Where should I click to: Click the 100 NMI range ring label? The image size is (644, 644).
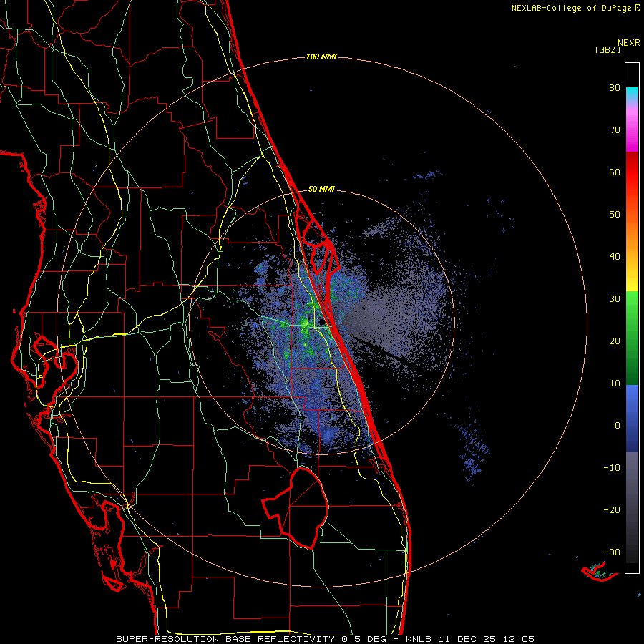pos(321,57)
